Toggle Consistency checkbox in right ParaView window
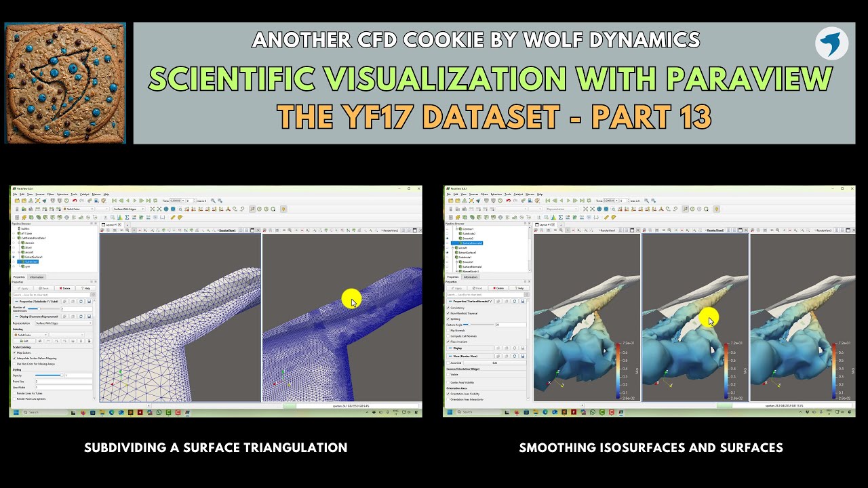The height and width of the screenshot is (488, 868). pos(448,308)
